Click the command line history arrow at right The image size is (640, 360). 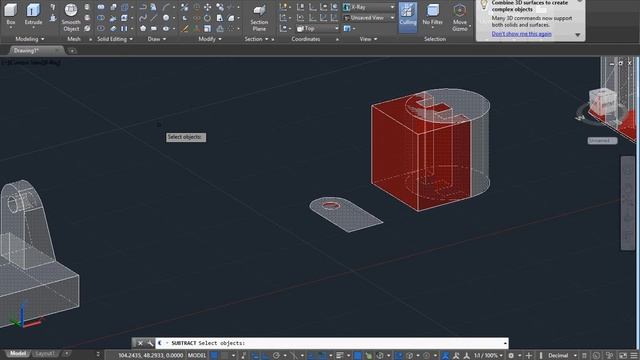(x=505, y=343)
